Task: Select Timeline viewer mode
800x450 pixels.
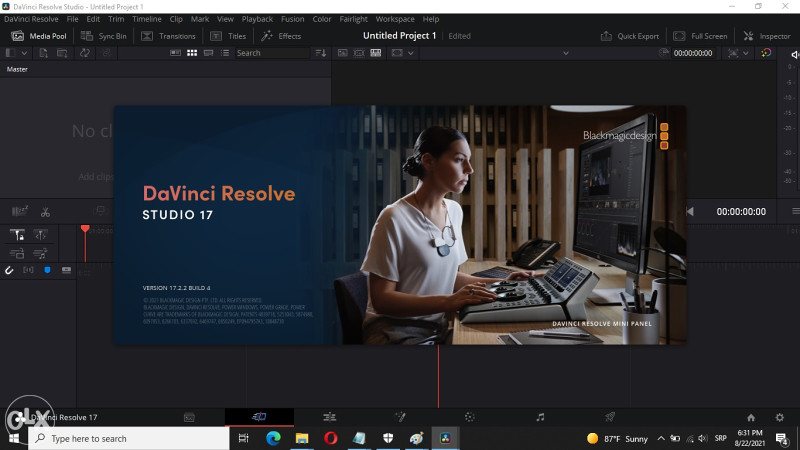Action: [x=376, y=53]
